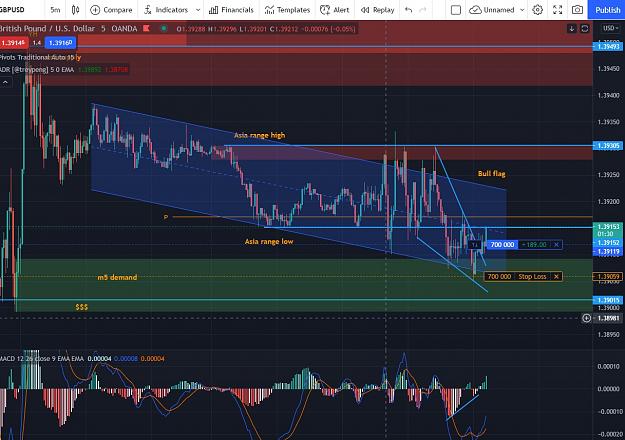The image size is (625, 440).
Task: Open the Financials panel
Action: 231,10
